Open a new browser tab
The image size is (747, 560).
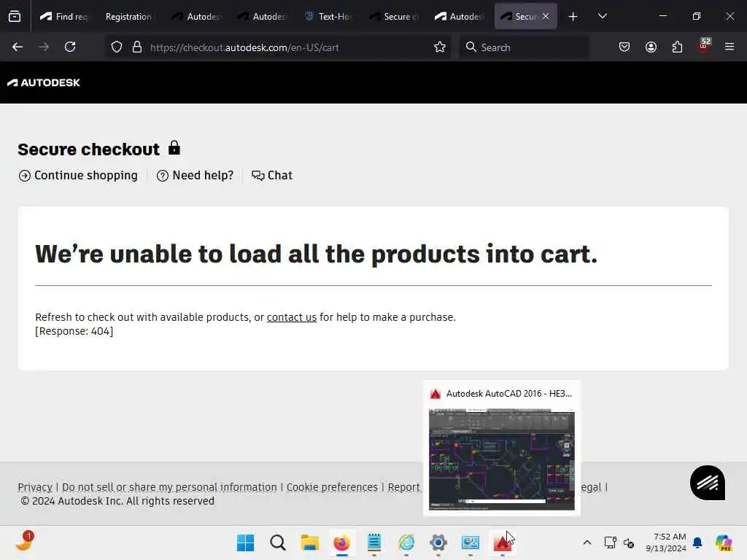click(x=573, y=17)
